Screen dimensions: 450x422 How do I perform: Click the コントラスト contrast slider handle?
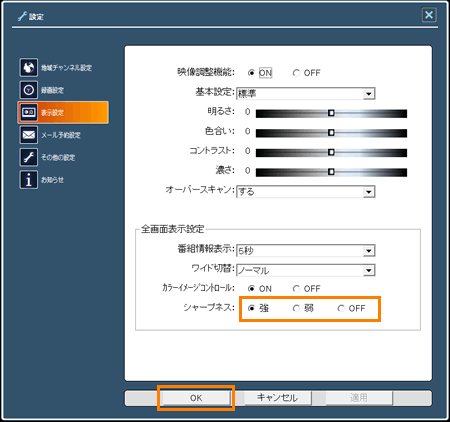(331, 152)
